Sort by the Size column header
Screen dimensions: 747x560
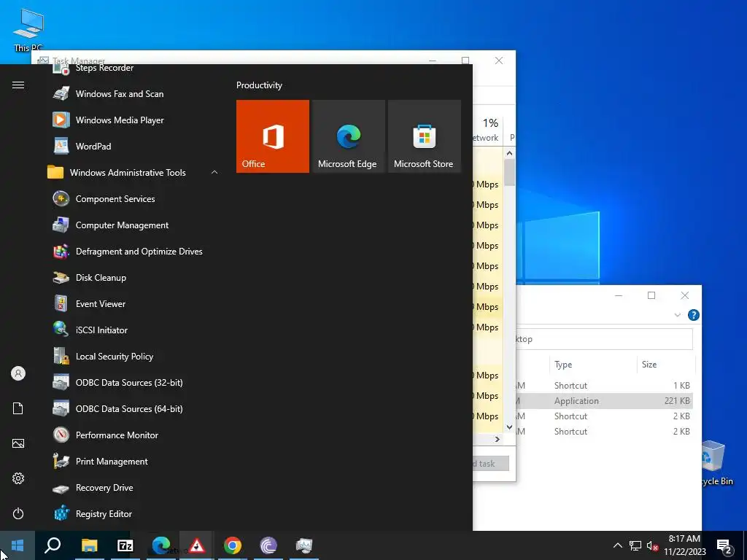(x=665, y=365)
